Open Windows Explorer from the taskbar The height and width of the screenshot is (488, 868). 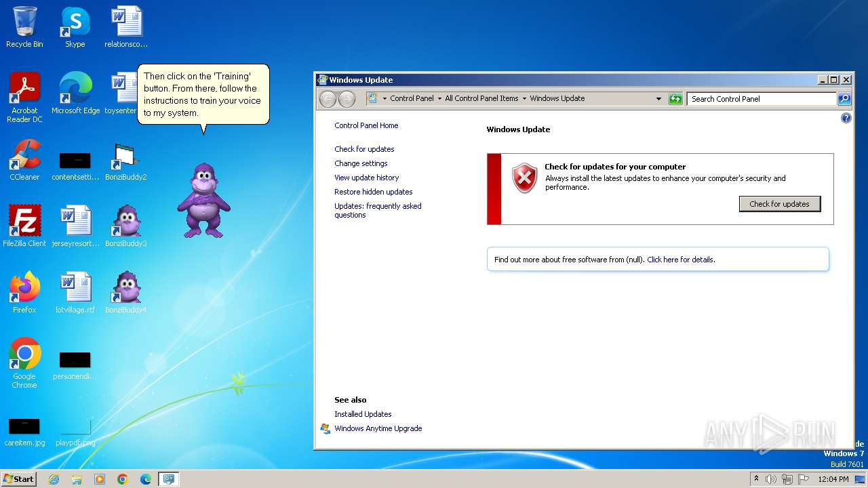(x=77, y=479)
